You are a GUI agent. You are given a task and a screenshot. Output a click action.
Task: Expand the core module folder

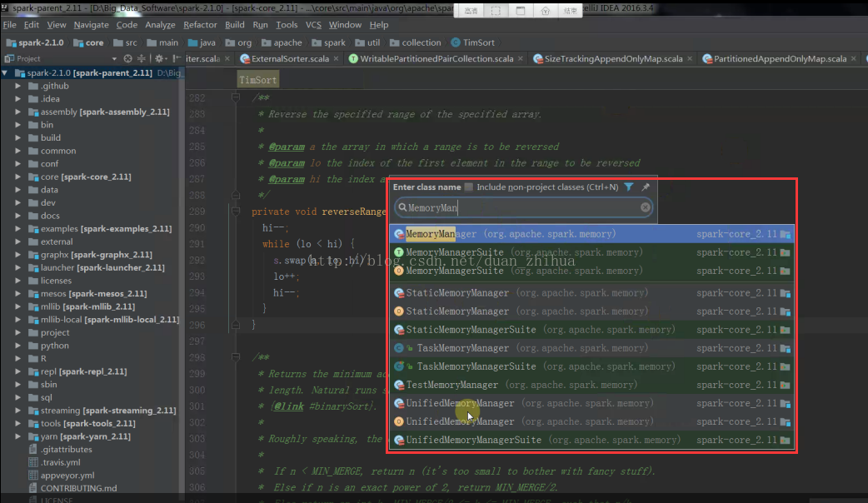(17, 177)
